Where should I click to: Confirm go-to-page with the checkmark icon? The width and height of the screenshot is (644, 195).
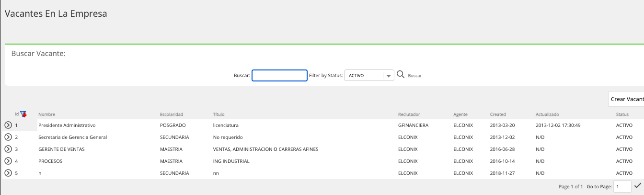[638, 185]
